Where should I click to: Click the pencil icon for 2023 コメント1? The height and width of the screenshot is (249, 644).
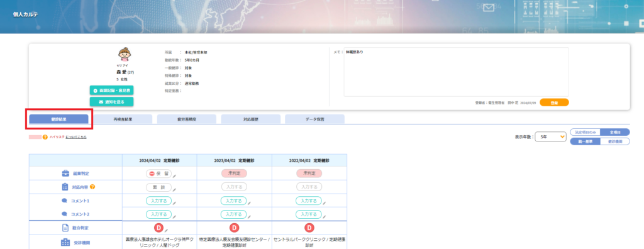pos(249,203)
